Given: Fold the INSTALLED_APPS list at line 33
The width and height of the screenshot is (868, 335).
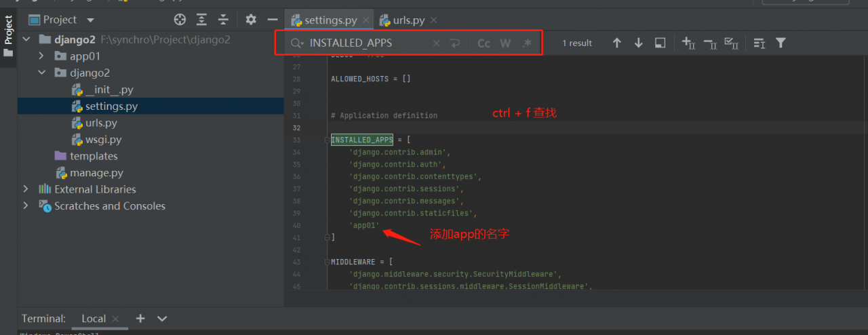Looking at the screenshot, I should (327, 140).
